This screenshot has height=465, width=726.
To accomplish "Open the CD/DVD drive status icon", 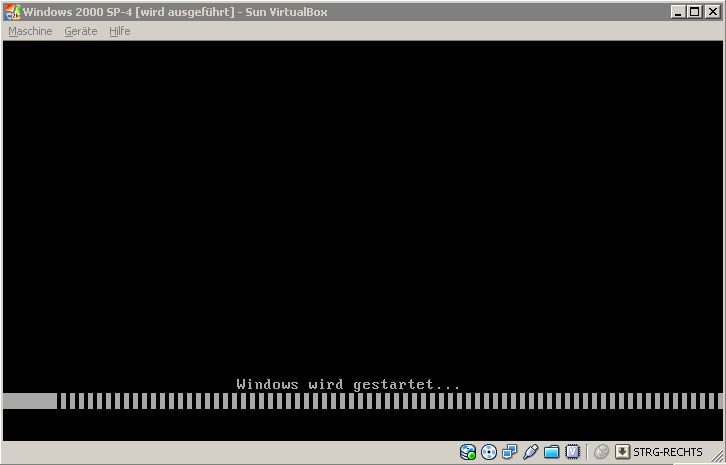I will [x=489, y=452].
